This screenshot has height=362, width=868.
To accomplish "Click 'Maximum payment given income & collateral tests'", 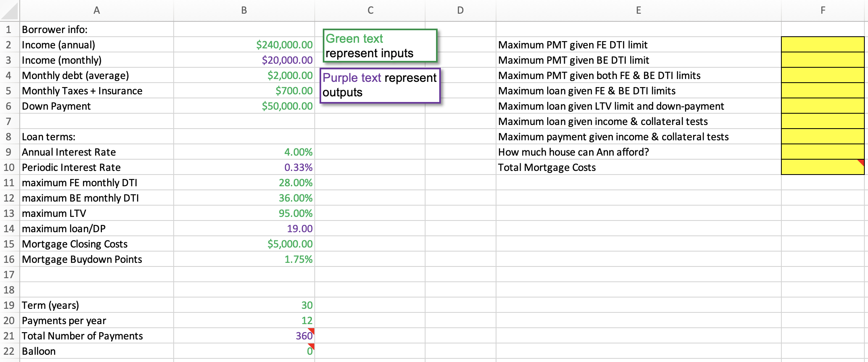I will [639, 137].
